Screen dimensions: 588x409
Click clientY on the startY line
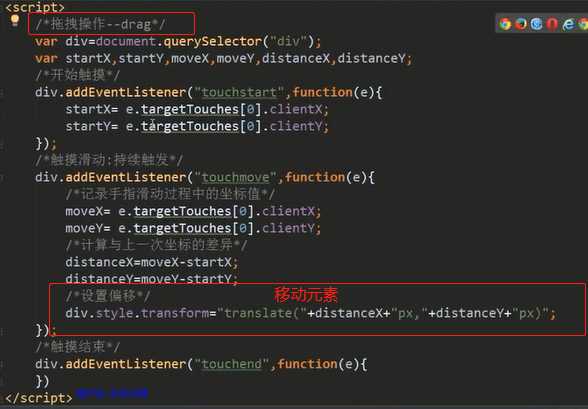(296, 126)
